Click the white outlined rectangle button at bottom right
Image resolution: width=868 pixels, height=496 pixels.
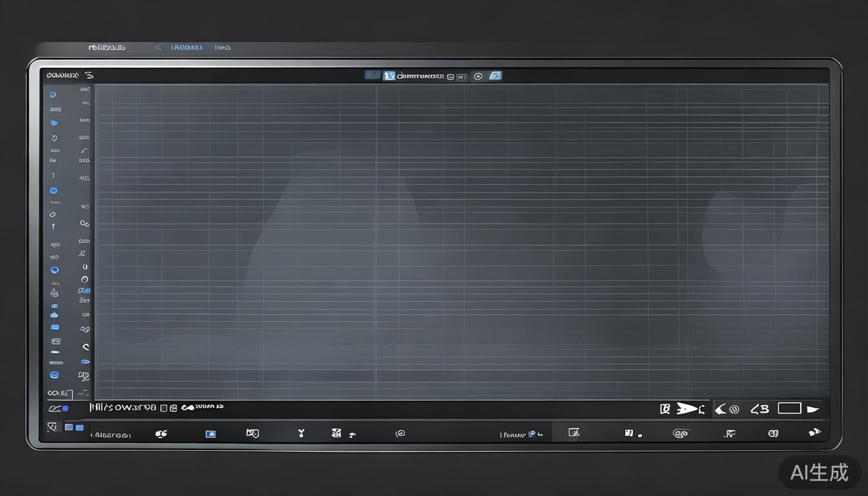pos(789,408)
